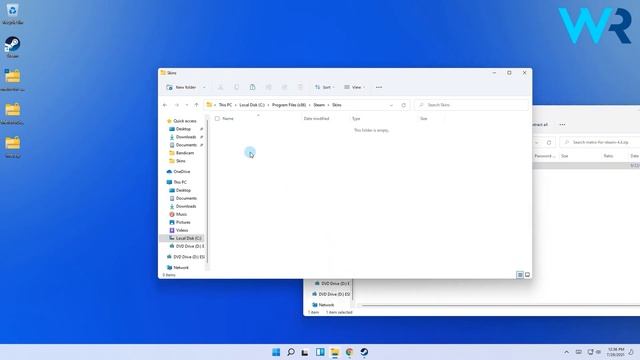640x360 pixels.
Task: Open the Recycle Bin desktop icon
Action: pos(12,13)
